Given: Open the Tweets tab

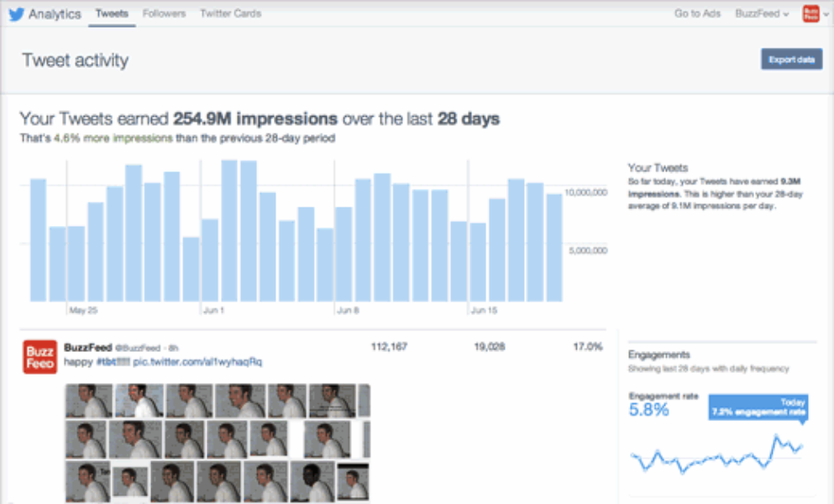Looking at the screenshot, I should (x=112, y=14).
